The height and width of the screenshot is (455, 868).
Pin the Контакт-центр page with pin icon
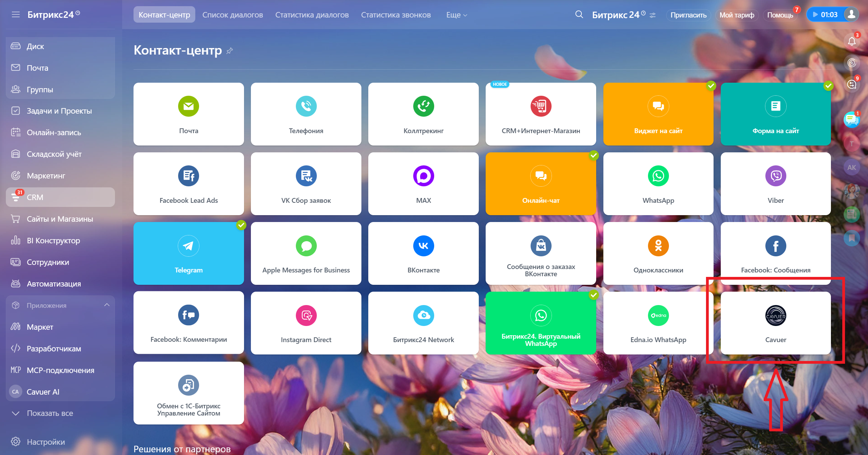pyautogui.click(x=230, y=51)
